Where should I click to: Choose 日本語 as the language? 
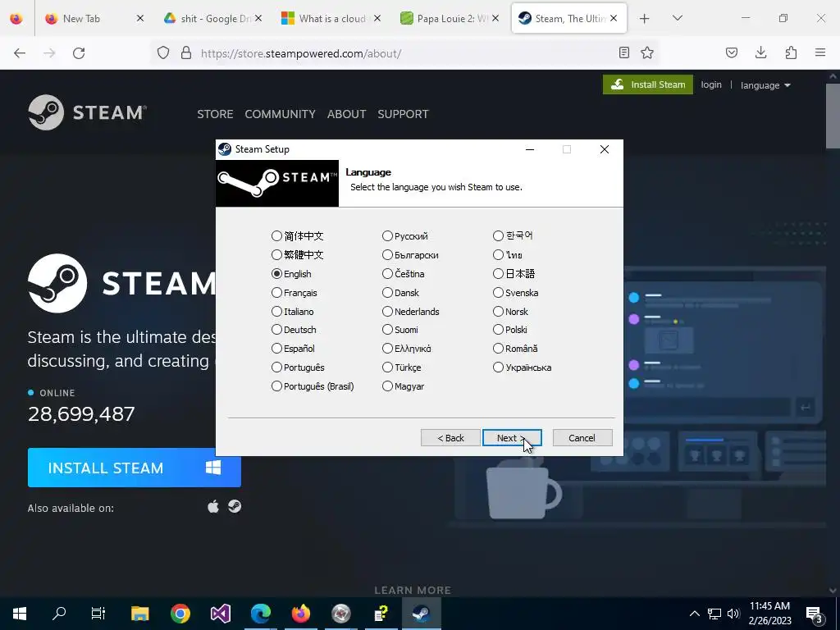tap(514, 274)
